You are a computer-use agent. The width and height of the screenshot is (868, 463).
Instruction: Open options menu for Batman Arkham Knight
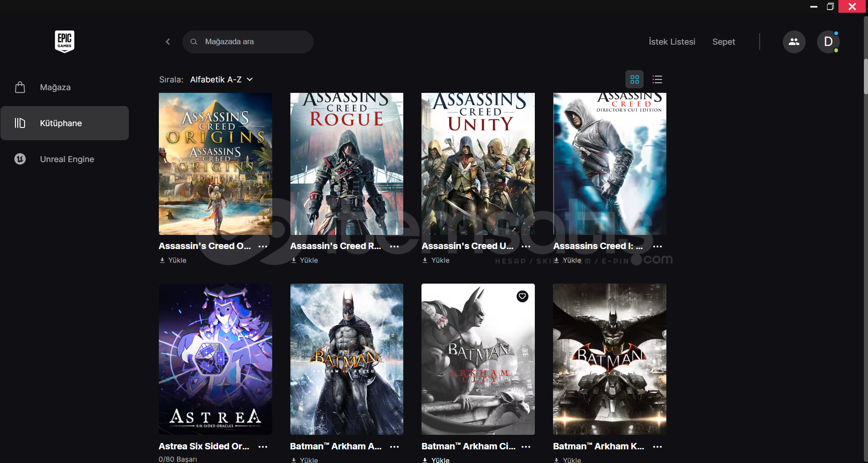(658, 447)
